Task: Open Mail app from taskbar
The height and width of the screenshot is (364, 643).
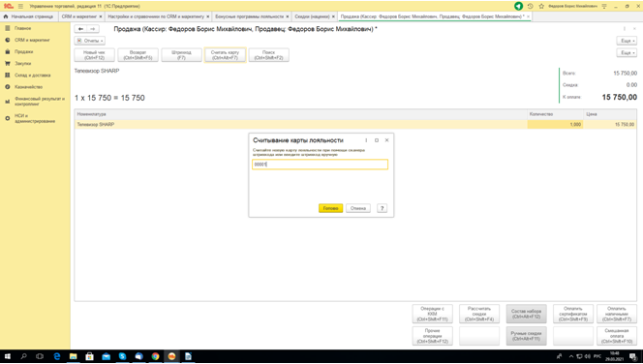Action: [x=106, y=356]
